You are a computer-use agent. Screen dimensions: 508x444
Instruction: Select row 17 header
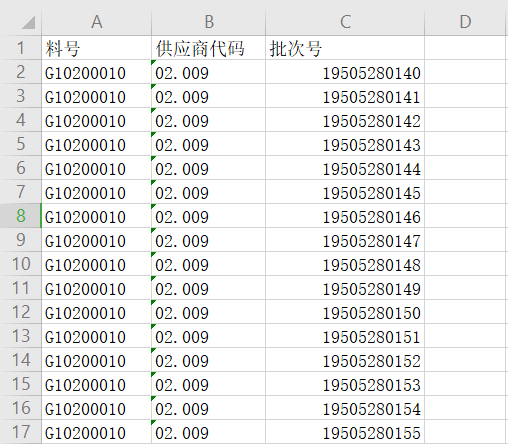point(21,432)
